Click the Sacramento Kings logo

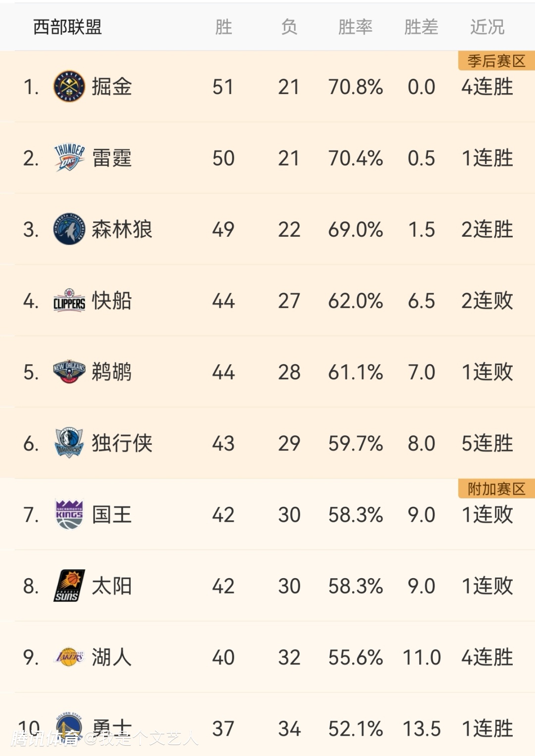[69, 514]
